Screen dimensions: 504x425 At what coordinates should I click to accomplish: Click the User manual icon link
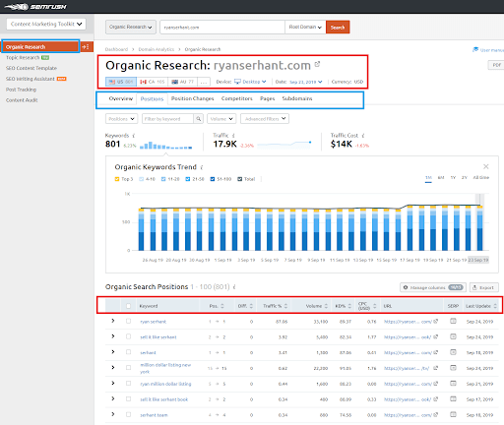(x=475, y=49)
